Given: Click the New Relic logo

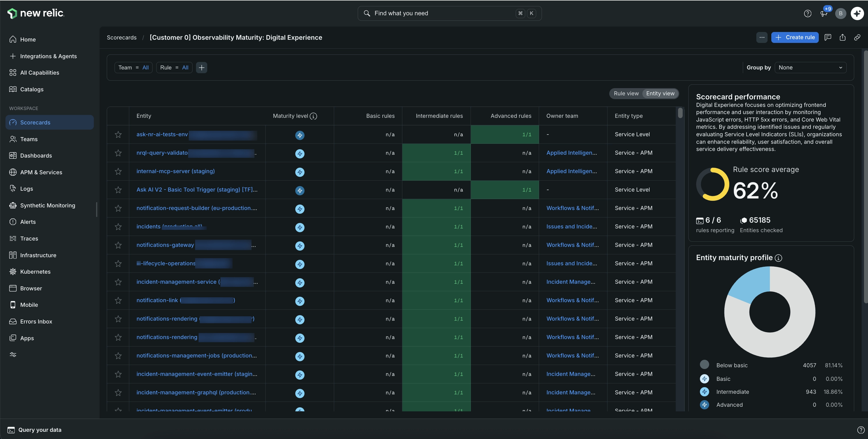Looking at the screenshot, I should click(x=36, y=13).
